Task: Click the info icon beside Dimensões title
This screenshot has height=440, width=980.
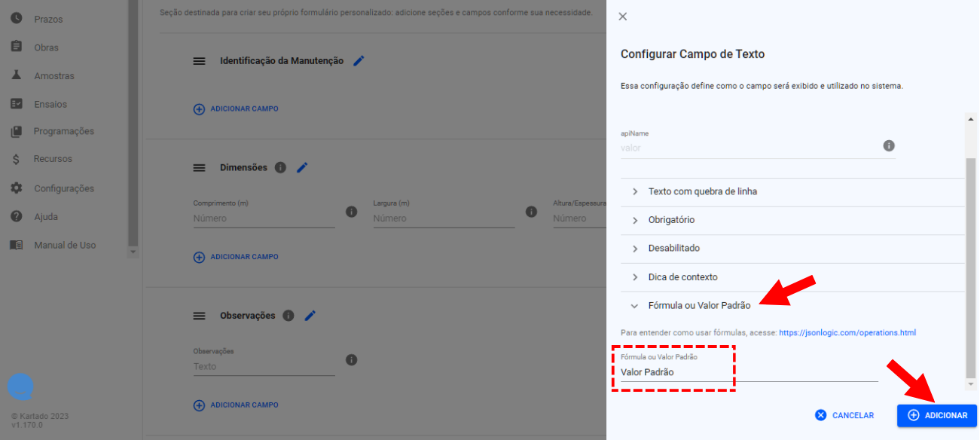Action: tap(280, 168)
